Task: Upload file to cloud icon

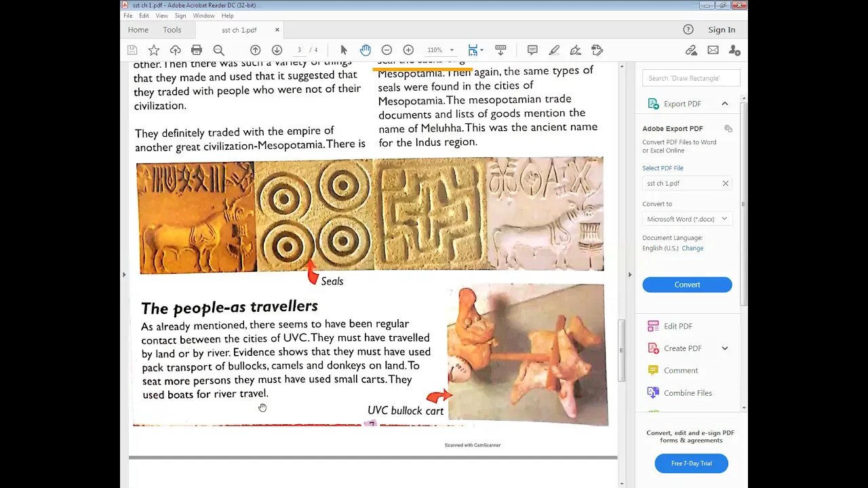Action: coord(175,50)
